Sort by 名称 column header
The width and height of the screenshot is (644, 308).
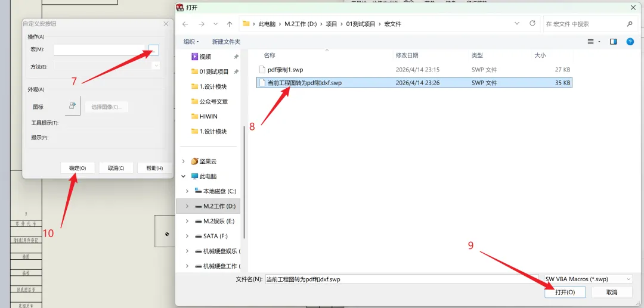[270, 55]
